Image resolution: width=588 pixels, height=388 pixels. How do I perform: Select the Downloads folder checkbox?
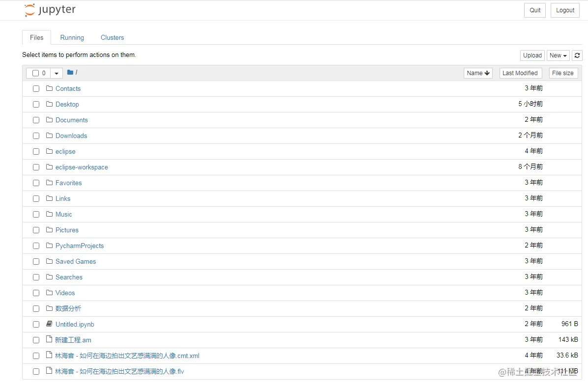[36, 136]
